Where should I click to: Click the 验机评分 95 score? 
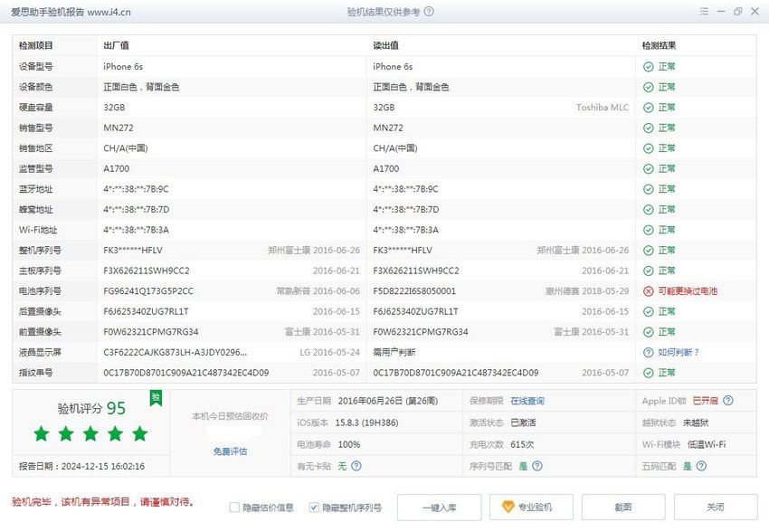[91, 408]
